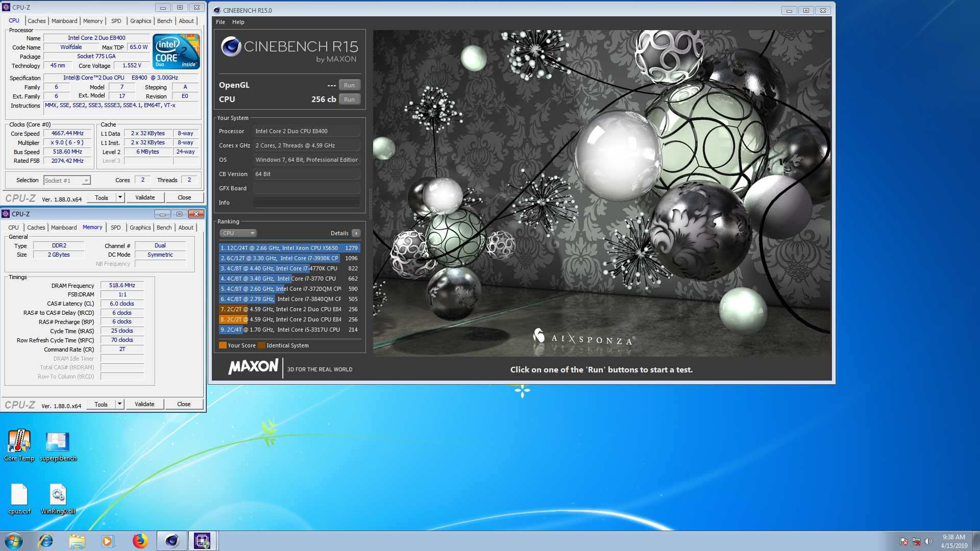Switch to SPD tab in top CPU-Z
Viewport: 980px width, 551px height.
[x=116, y=21]
